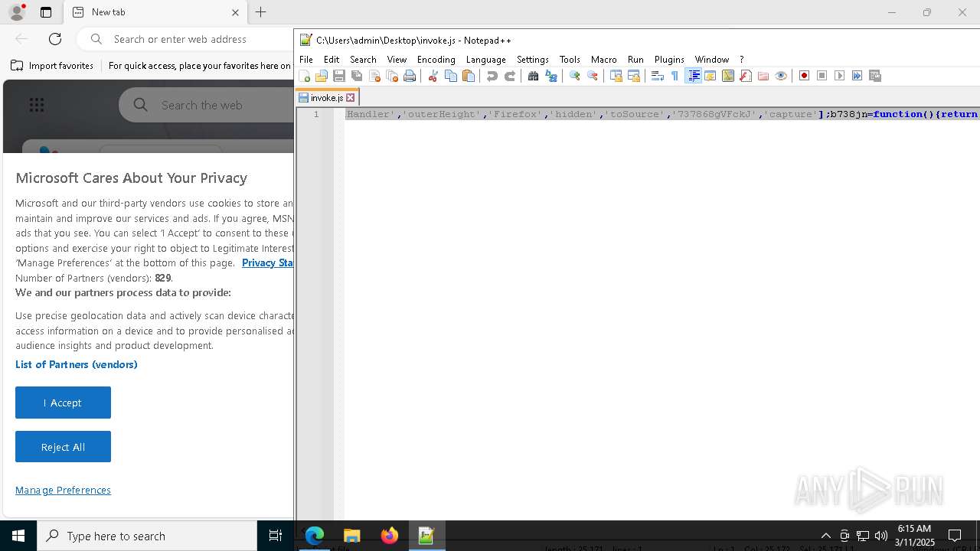Open the Edit menu in Notepad++
The image size is (980, 551).
[332, 59]
